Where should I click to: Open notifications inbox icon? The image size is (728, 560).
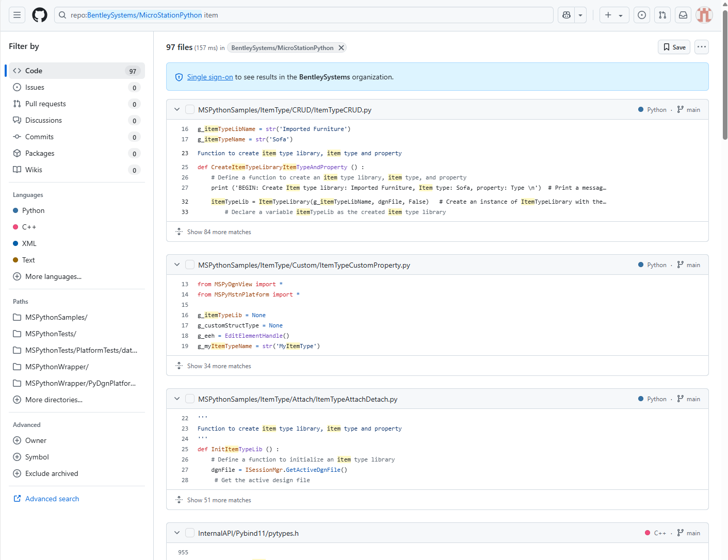[x=683, y=15]
